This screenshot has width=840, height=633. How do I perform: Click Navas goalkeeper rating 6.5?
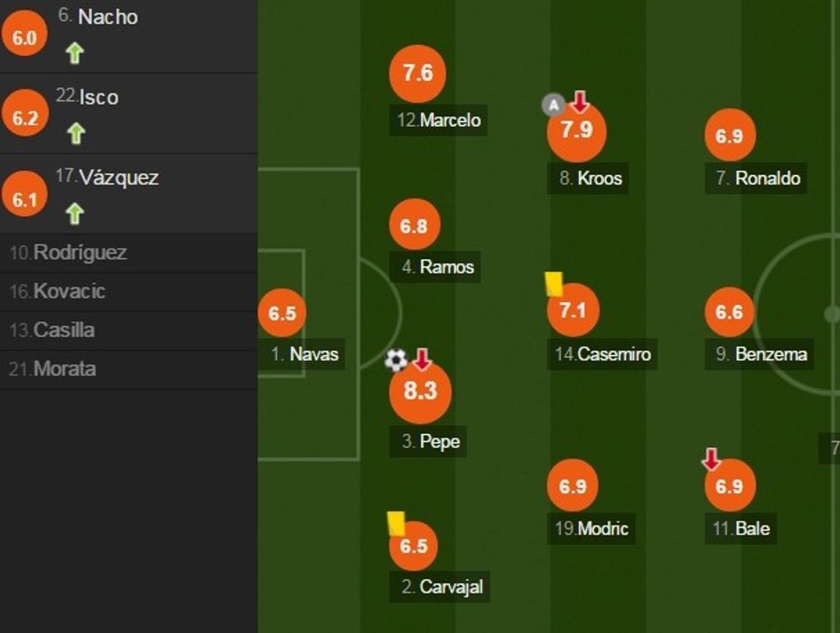282,314
